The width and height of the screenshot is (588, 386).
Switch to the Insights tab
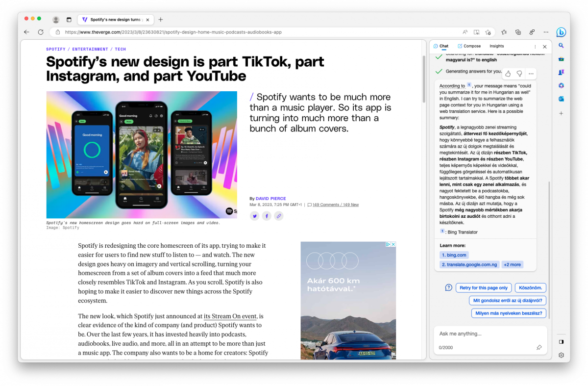point(496,46)
